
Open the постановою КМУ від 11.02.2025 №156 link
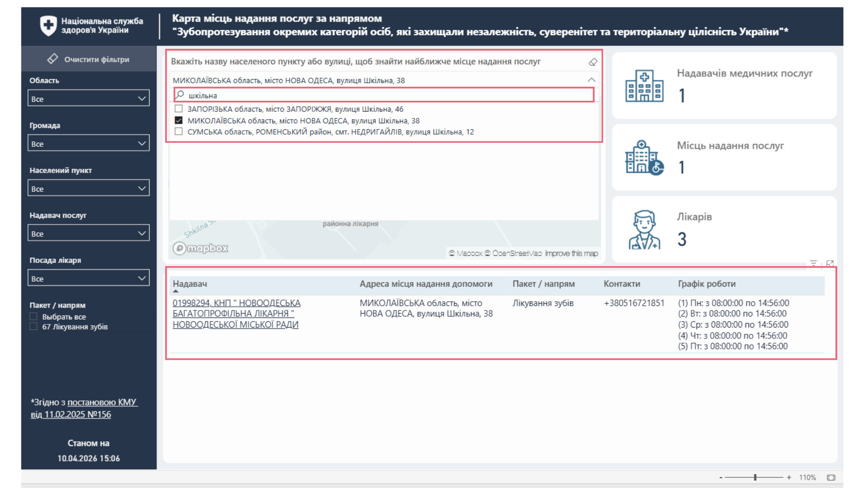tap(84, 408)
